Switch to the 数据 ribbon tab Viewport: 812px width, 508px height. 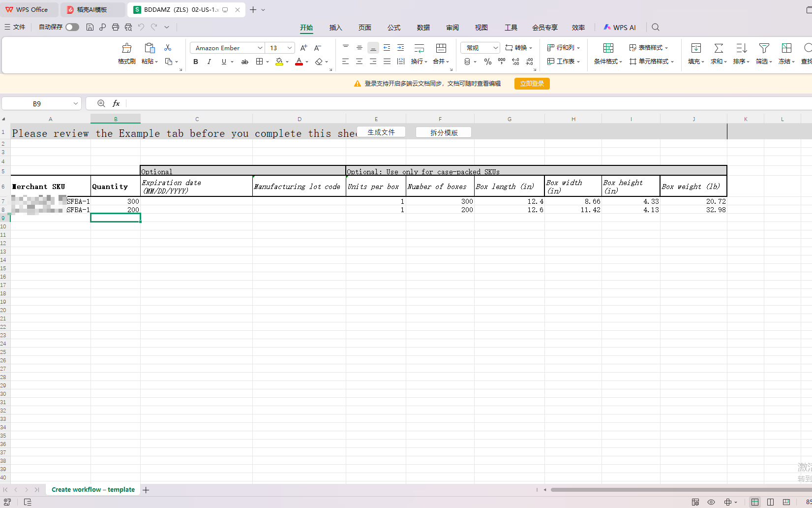coord(423,28)
